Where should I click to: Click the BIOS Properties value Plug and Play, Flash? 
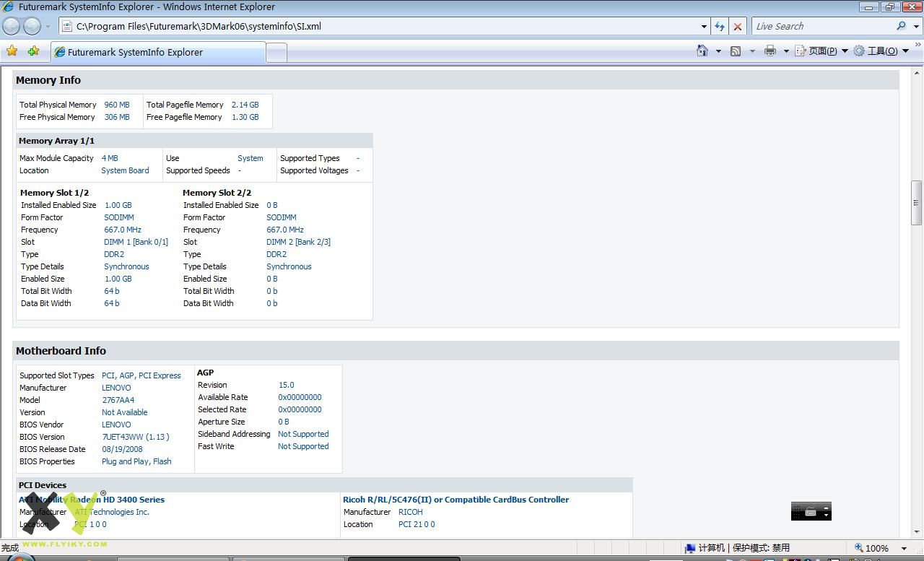(136, 461)
